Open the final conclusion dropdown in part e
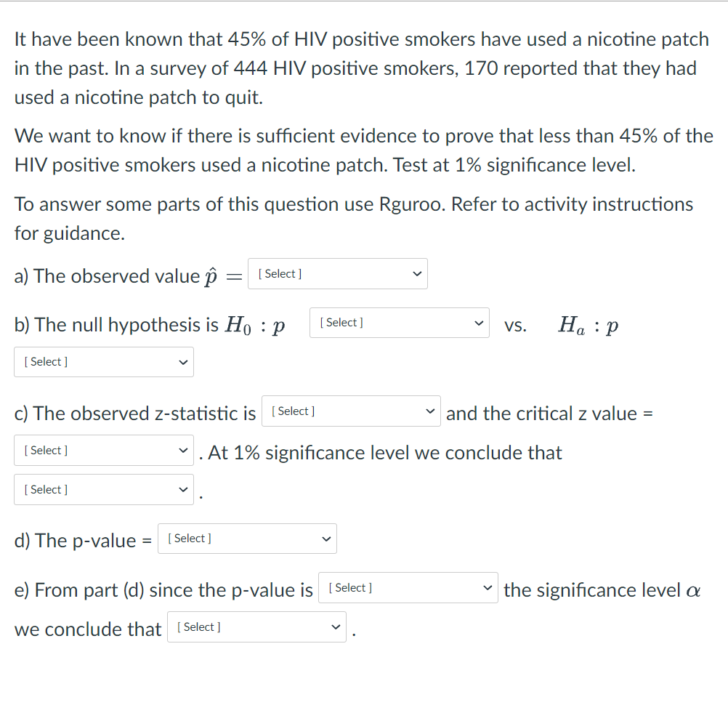 [x=256, y=627]
